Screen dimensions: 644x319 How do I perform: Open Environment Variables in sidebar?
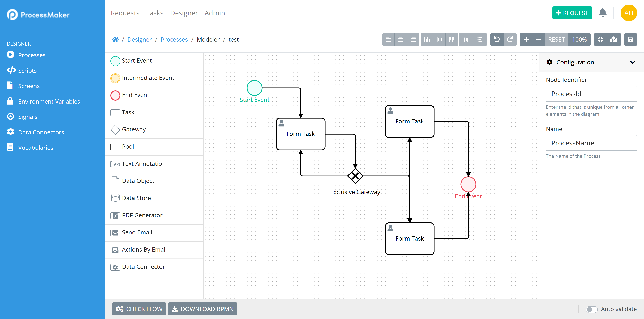coord(49,101)
